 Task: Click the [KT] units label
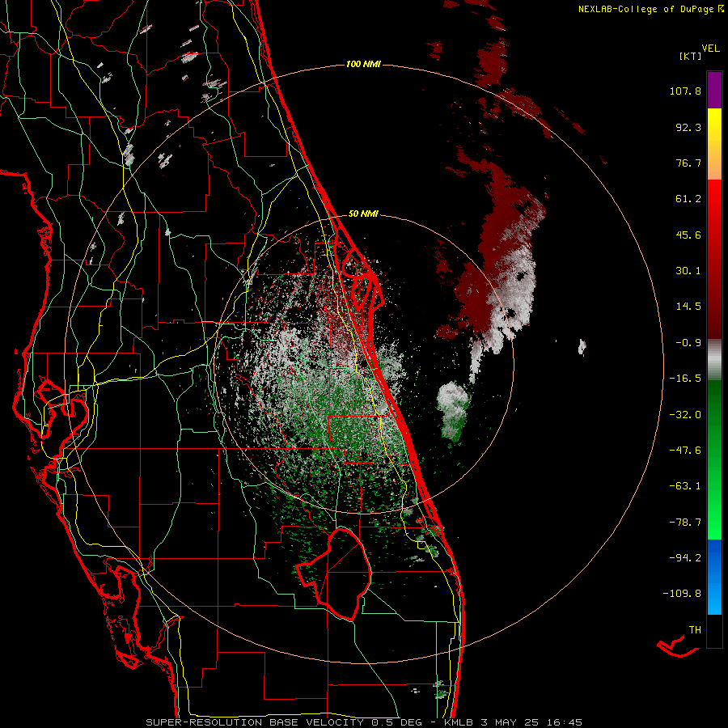pos(690,56)
